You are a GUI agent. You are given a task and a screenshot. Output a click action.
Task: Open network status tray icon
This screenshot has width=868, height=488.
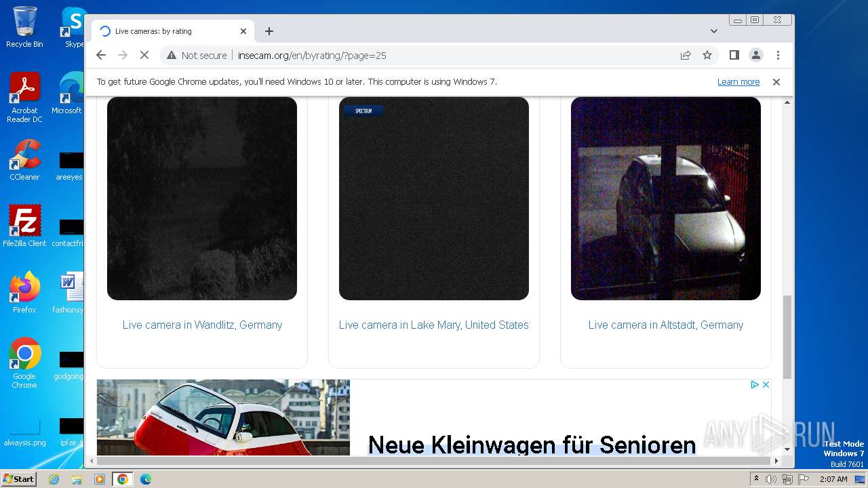coord(787,479)
